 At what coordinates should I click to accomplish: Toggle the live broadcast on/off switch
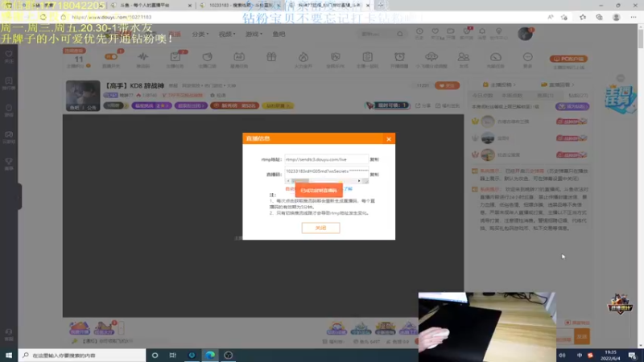110,56
